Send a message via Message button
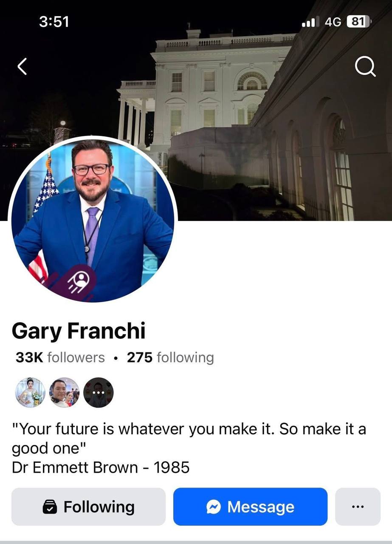Screen dimensions: 392x544 point(250,507)
